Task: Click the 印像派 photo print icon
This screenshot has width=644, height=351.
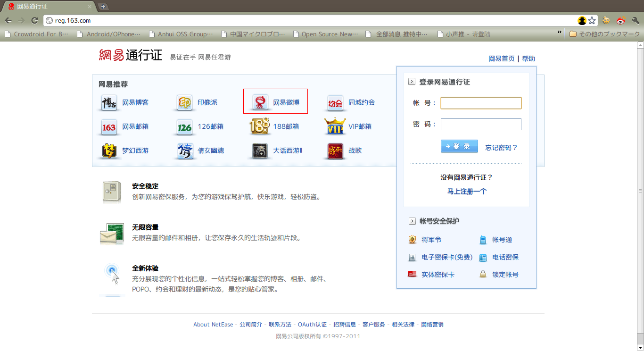Action: coord(185,102)
